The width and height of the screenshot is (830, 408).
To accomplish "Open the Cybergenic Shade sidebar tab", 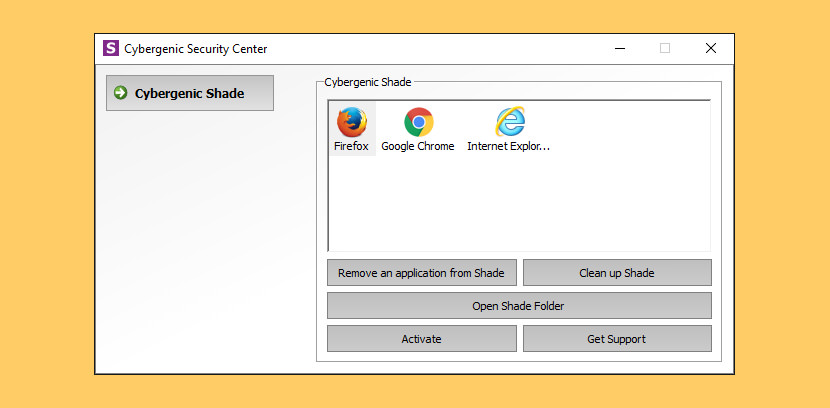I will pos(190,93).
